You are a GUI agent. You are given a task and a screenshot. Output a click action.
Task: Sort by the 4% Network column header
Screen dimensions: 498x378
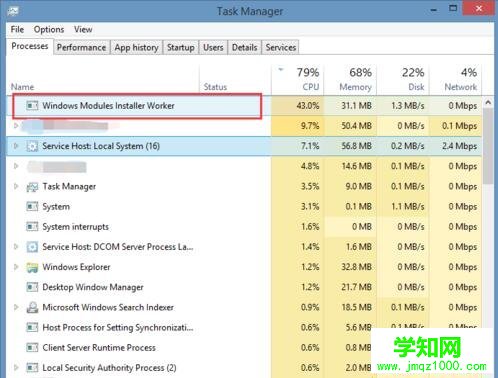point(456,79)
